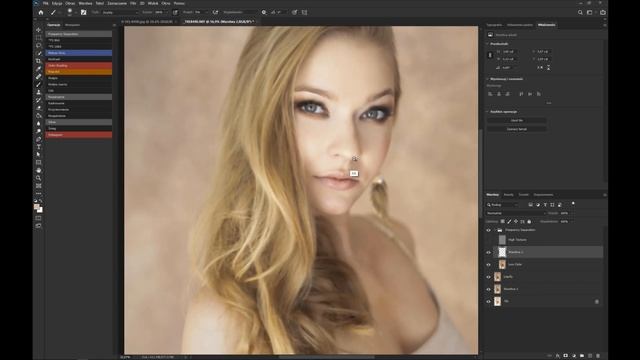Click the background color swatch
Viewport: 640px width, 360px height.
(40, 210)
